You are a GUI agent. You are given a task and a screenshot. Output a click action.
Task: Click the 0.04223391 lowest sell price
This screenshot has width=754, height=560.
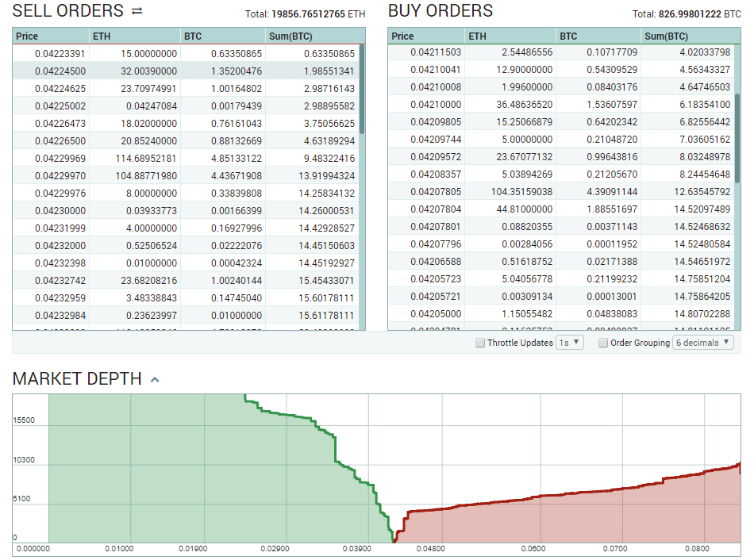60,54
